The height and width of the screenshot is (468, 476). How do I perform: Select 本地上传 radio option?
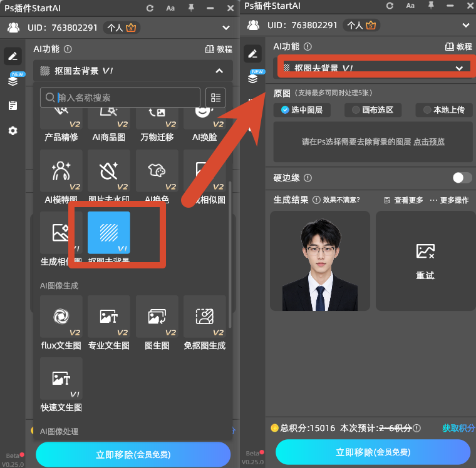click(x=444, y=109)
